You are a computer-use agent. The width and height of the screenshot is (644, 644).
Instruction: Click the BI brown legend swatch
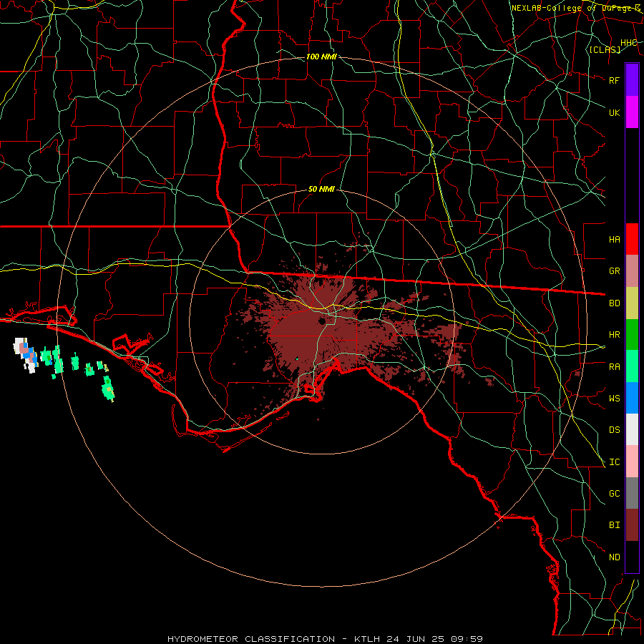[632, 525]
